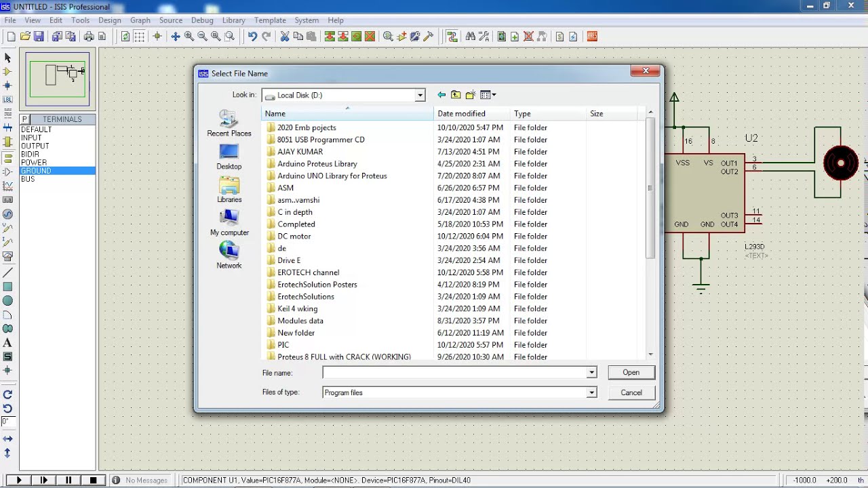Open the File menu

tap(10, 20)
